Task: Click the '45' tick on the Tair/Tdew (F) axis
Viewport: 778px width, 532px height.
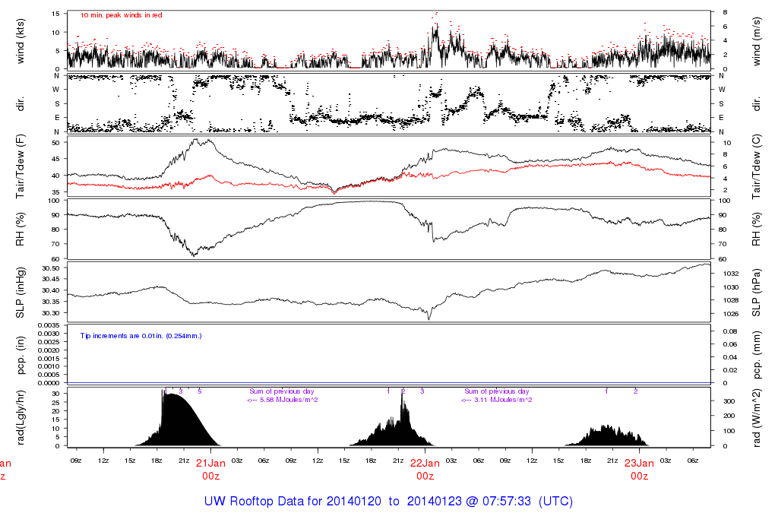Action: point(55,160)
